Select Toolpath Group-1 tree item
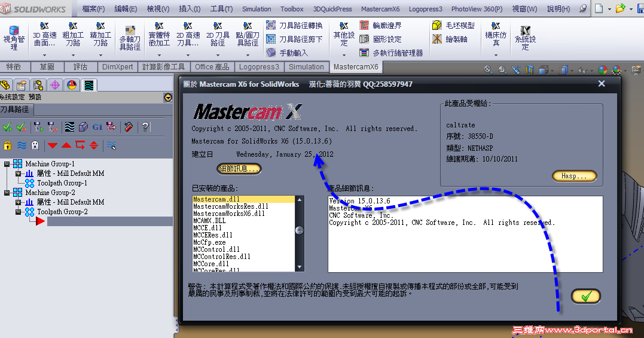 (x=62, y=183)
